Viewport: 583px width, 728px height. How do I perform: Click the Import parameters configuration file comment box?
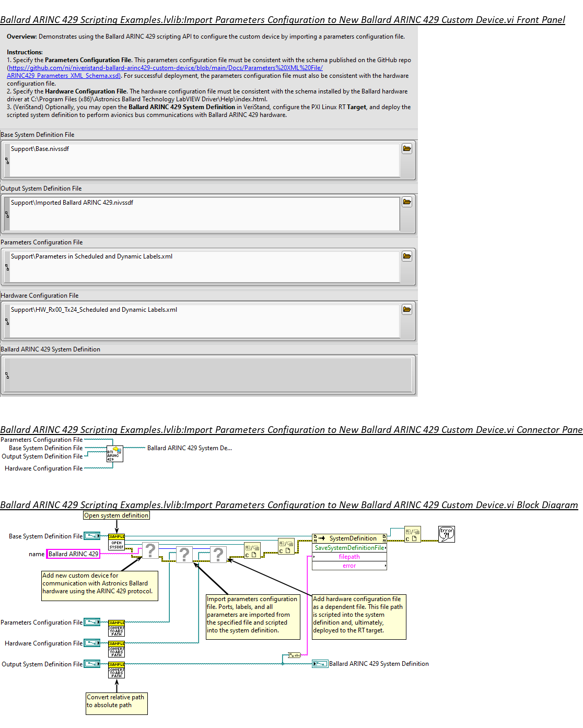click(x=253, y=617)
